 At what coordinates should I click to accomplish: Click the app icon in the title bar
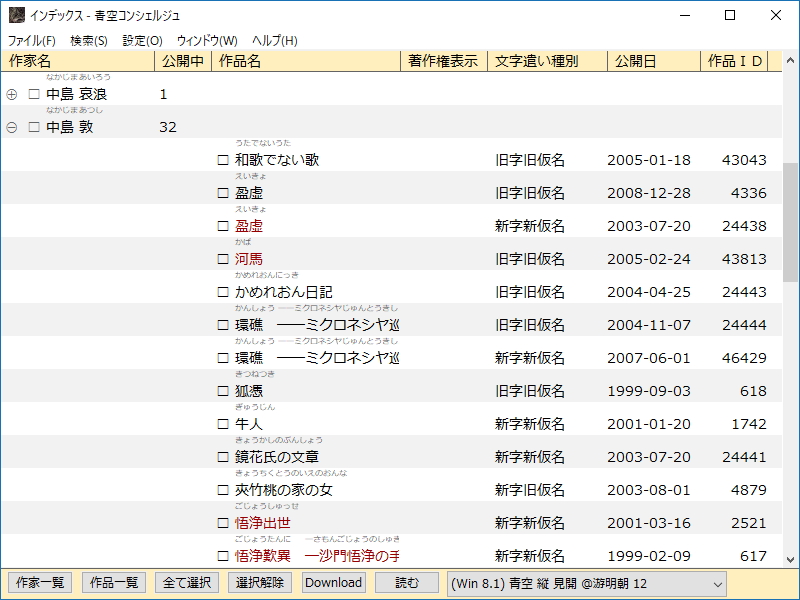[16, 15]
